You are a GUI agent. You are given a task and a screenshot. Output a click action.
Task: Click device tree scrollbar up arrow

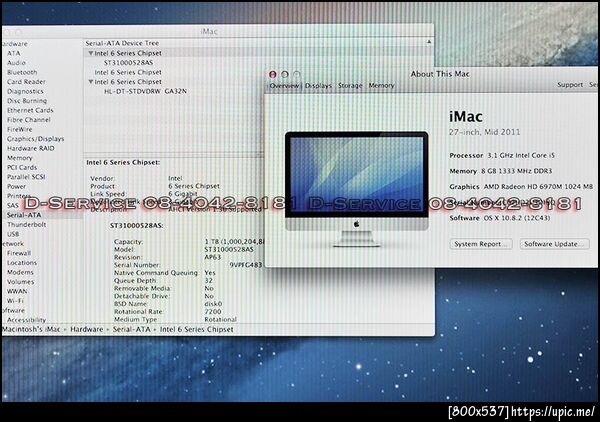click(x=429, y=42)
